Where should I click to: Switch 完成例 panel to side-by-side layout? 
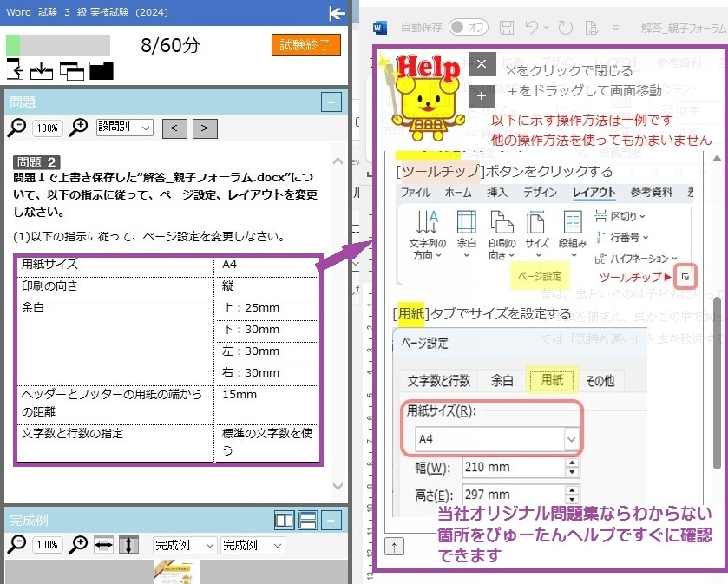(x=284, y=521)
